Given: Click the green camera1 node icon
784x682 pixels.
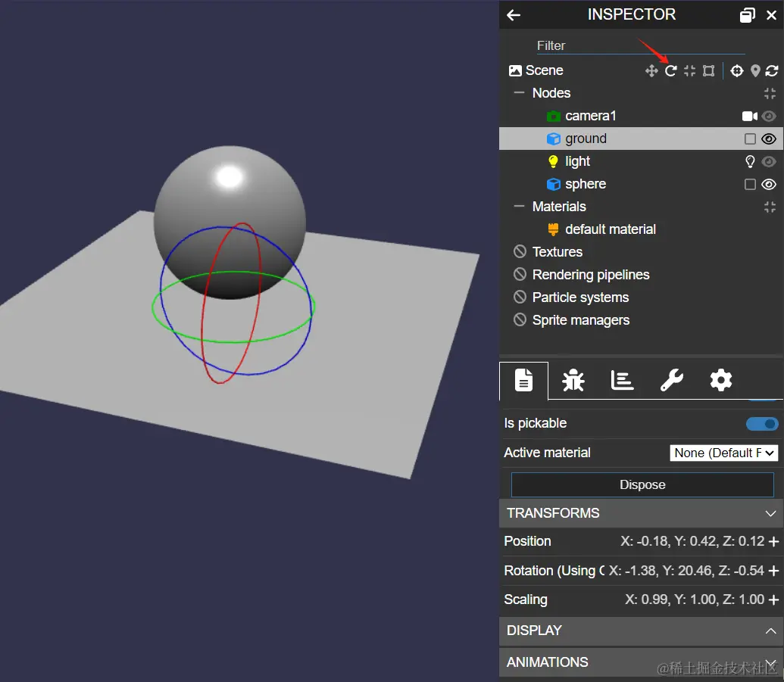Looking at the screenshot, I should click(x=553, y=117).
